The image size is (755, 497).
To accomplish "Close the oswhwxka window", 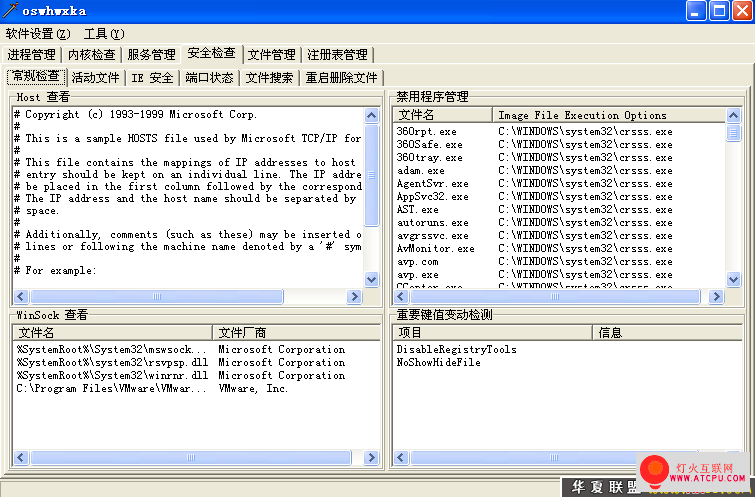I will (x=742, y=11).
